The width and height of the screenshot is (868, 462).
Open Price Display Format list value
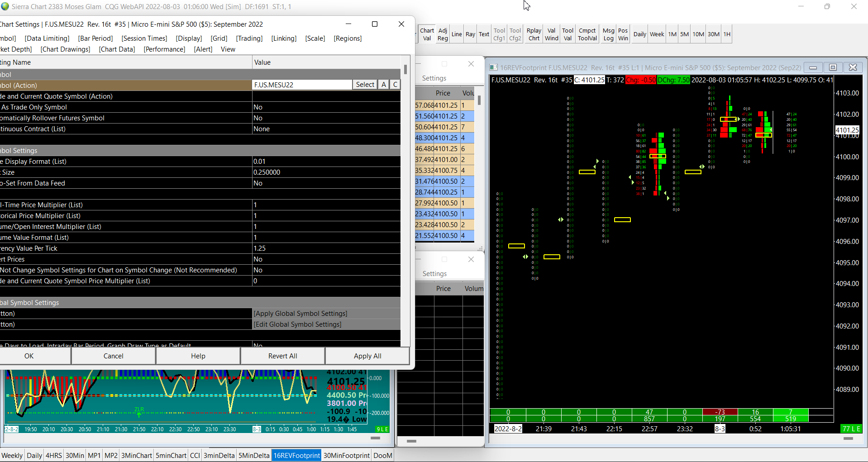(x=326, y=162)
